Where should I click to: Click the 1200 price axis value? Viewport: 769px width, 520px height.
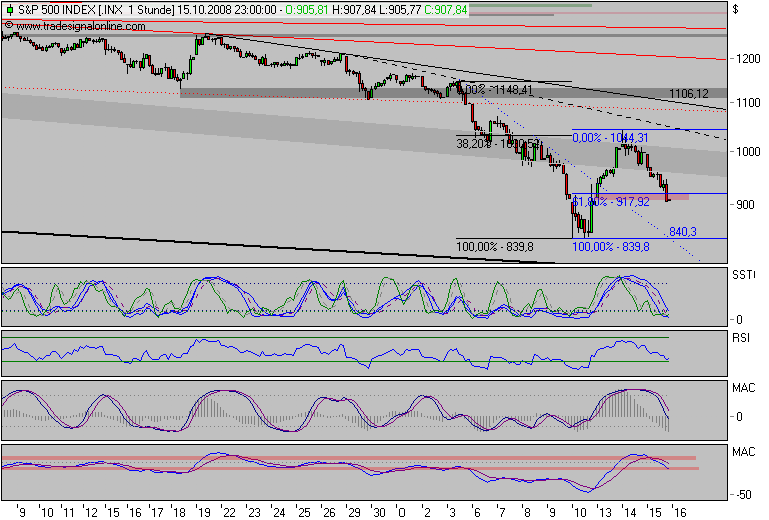tap(748, 59)
